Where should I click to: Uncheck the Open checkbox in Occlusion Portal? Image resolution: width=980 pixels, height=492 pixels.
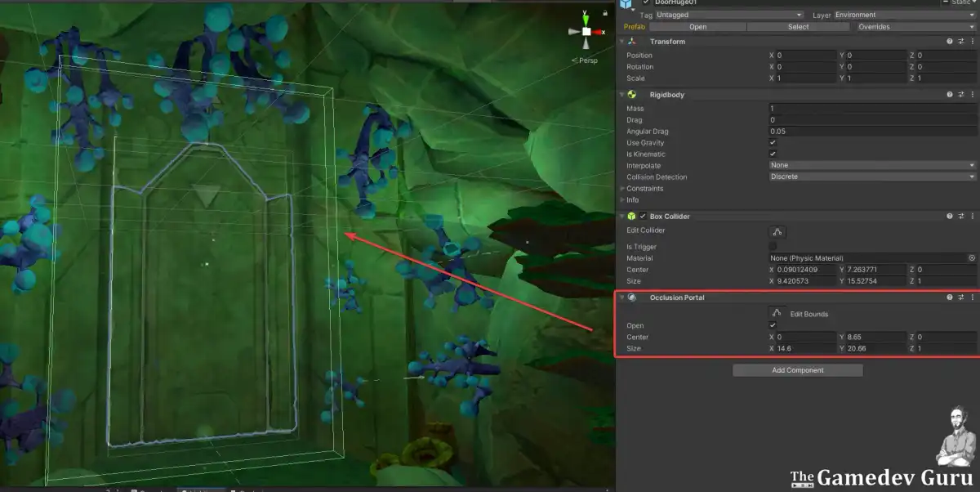pyautogui.click(x=772, y=324)
